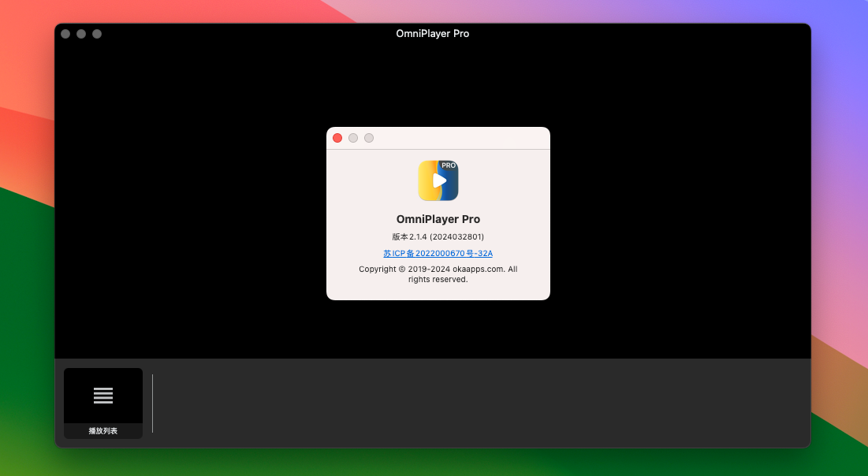The width and height of the screenshot is (868, 476).
Task: Select the version text 版本 2.1.4 (2024032801)
Action: [x=438, y=237]
